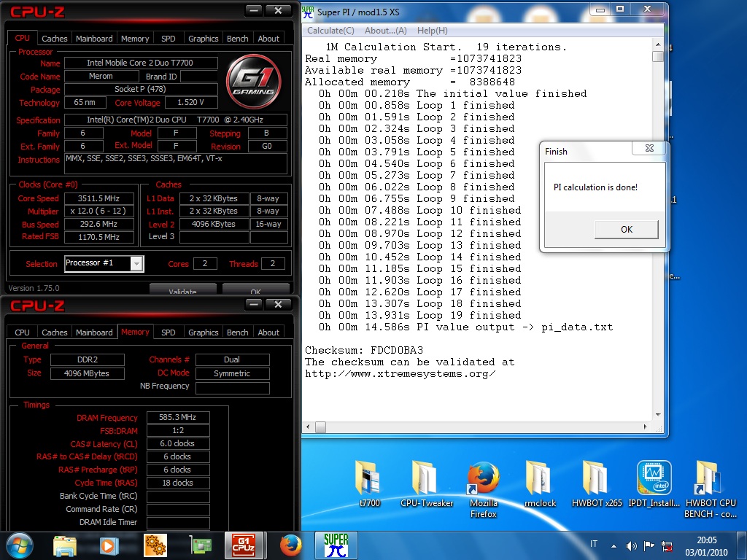
Task: Open the IPDT_Install desktop icon
Action: coord(654,485)
